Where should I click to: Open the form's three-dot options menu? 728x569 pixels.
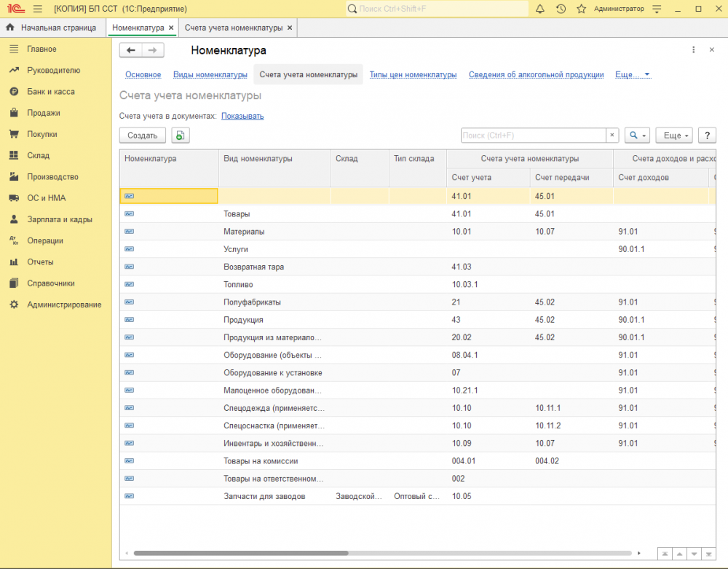693,50
